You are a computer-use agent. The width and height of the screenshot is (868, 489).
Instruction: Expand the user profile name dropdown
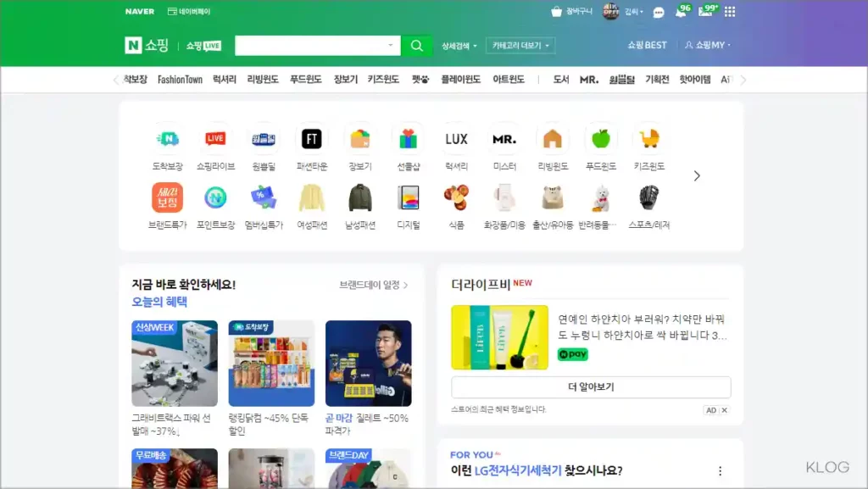[x=634, y=12]
